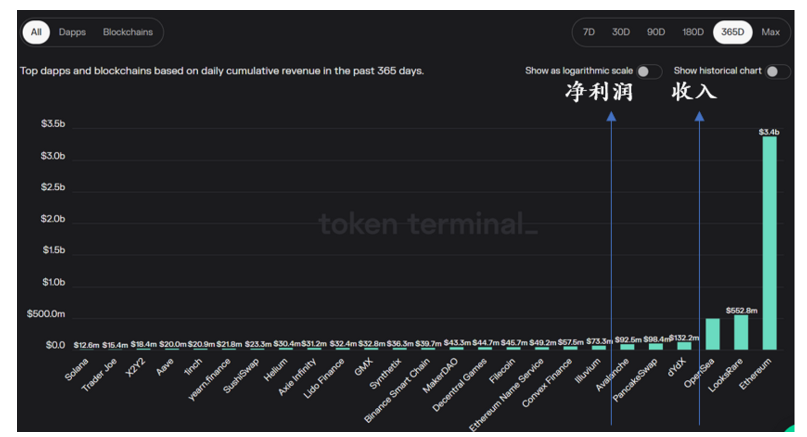The height and width of the screenshot is (437, 807).
Task: Click the $552.8m value label
Action: (x=742, y=311)
